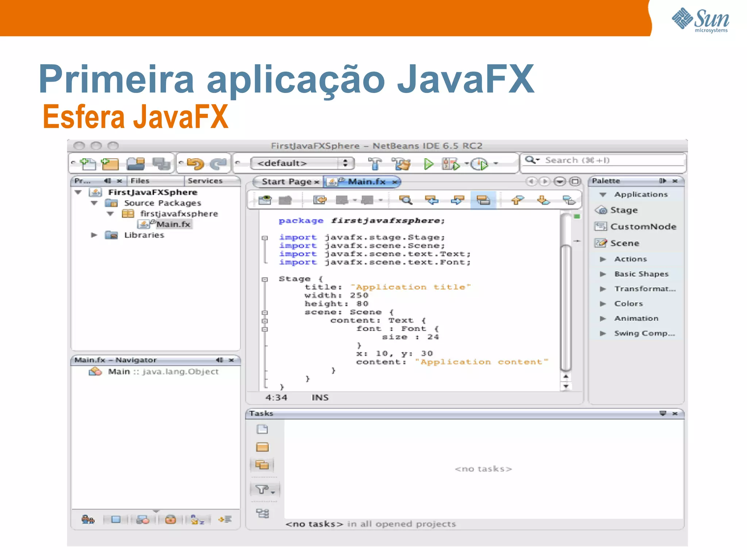Click the Open Project toolbar icon
Screen dimensions: 747x560
[136, 164]
